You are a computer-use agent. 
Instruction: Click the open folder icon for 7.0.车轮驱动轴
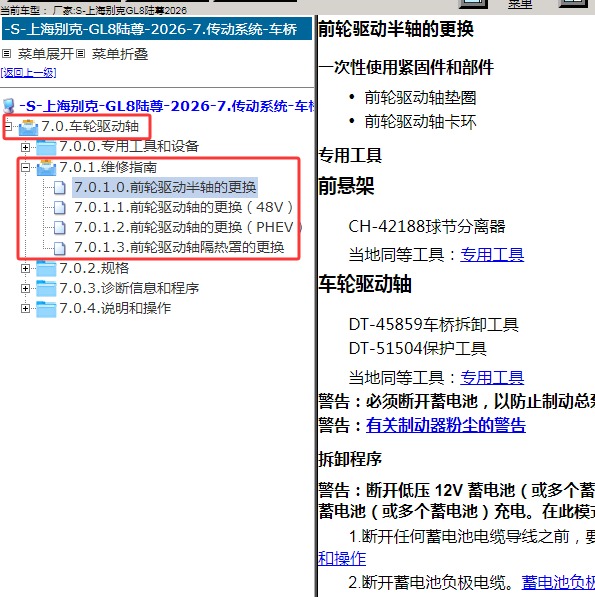pos(29,127)
